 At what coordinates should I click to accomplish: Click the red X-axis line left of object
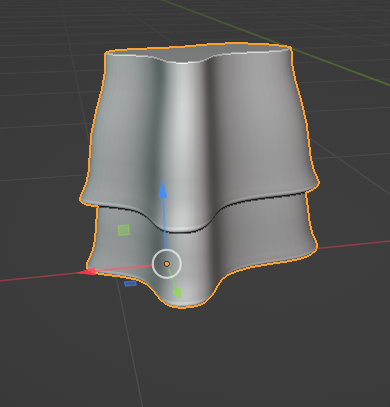point(38,277)
